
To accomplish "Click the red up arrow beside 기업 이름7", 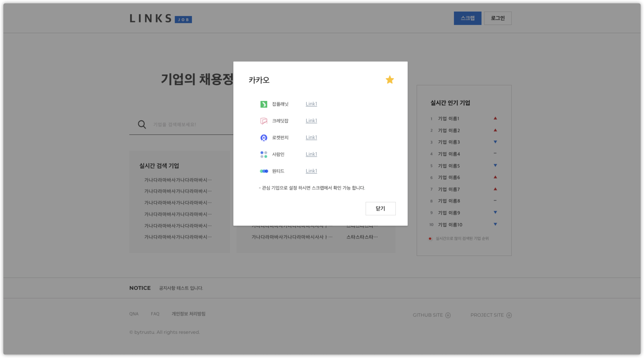I will pos(495,189).
